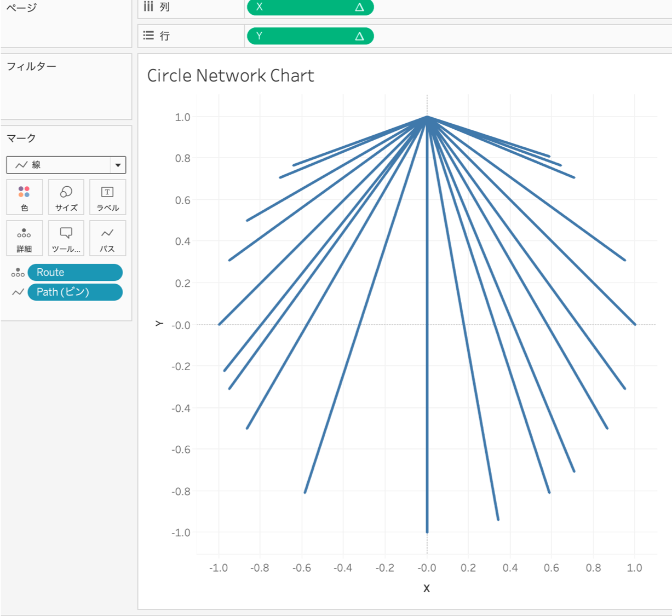Open the Path (パス) mark card
Image resolution: width=672 pixels, height=616 pixels.
point(108,238)
